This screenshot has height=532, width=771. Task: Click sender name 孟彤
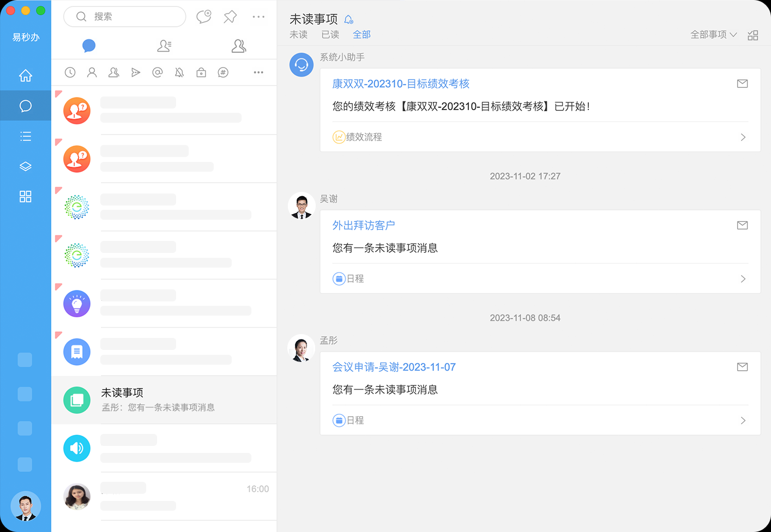click(x=329, y=341)
